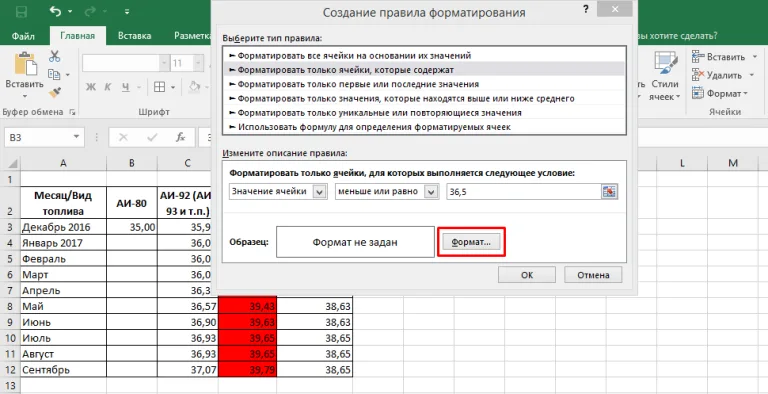This screenshot has height=394, width=768.
Task: Click the cancel X in formula bar
Action: click(x=123, y=138)
